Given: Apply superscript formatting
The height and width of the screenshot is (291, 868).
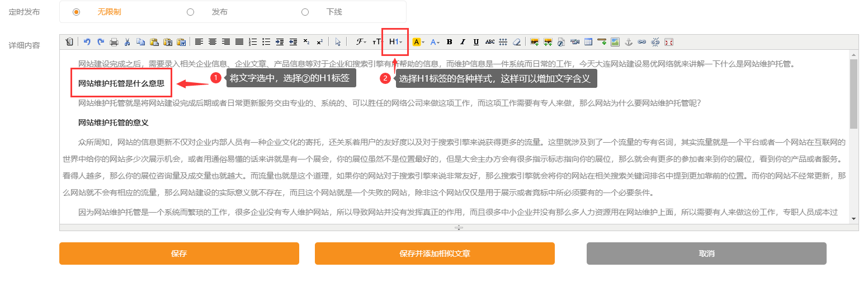Looking at the screenshot, I should point(320,42).
